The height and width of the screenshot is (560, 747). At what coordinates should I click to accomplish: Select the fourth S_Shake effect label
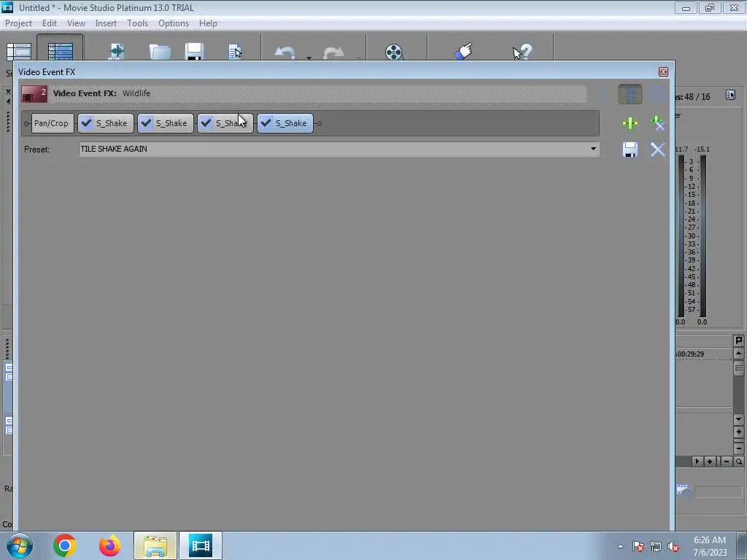coord(290,123)
